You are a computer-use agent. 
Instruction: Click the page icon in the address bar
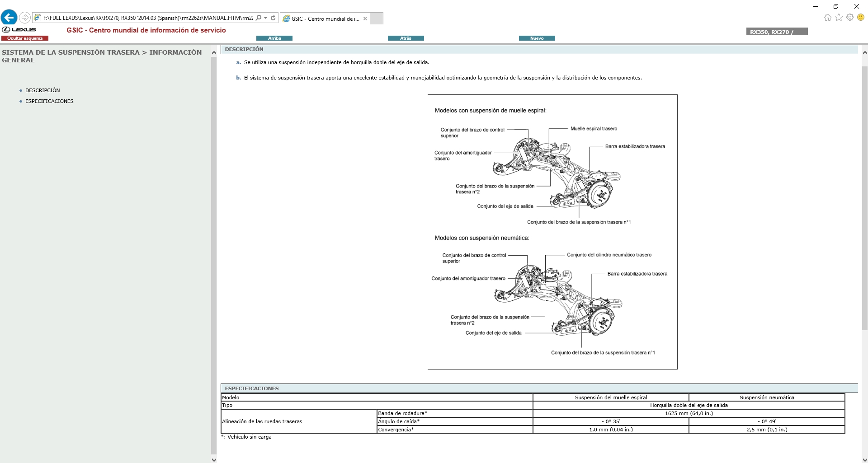click(37, 18)
